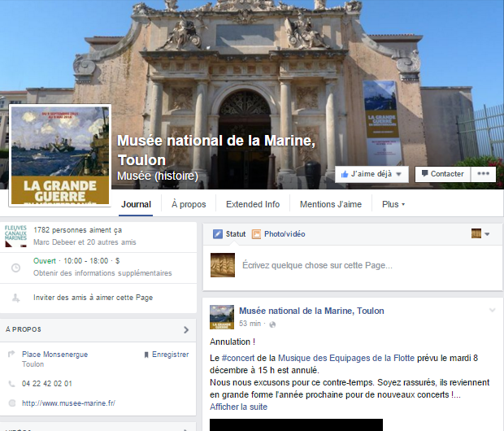Click the invite friends person icon

coord(15,298)
